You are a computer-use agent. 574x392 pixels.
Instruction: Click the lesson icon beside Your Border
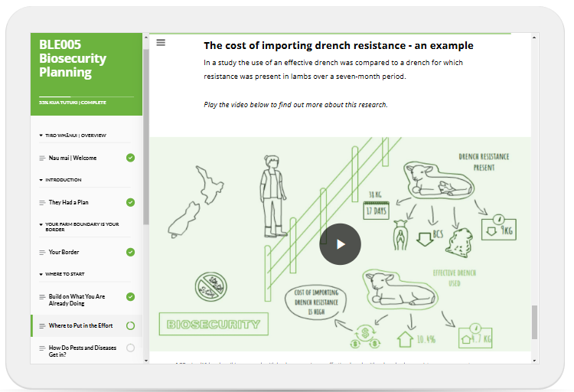pyautogui.click(x=42, y=253)
